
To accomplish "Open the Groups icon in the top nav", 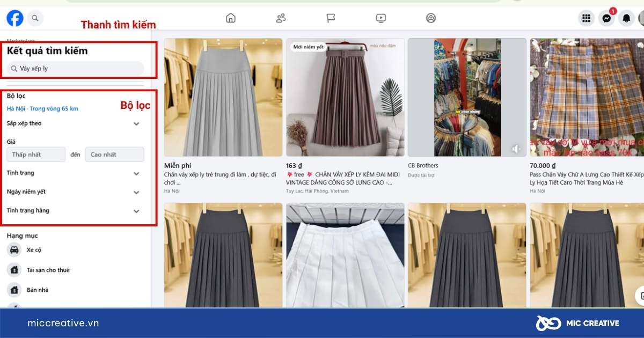I will pos(431,18).
